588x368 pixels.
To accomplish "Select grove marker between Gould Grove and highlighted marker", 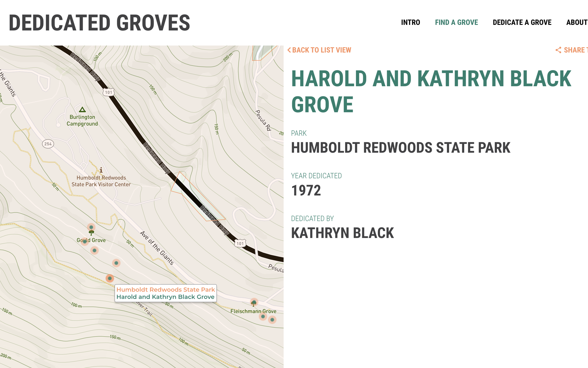I will [x=116, y=263].
